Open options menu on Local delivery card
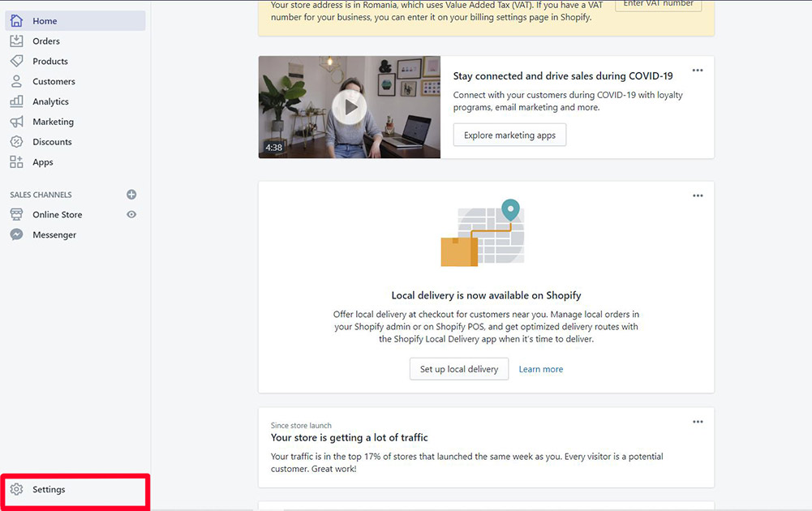Viewport: 812px width, 511px height. [x=698, y=195]
